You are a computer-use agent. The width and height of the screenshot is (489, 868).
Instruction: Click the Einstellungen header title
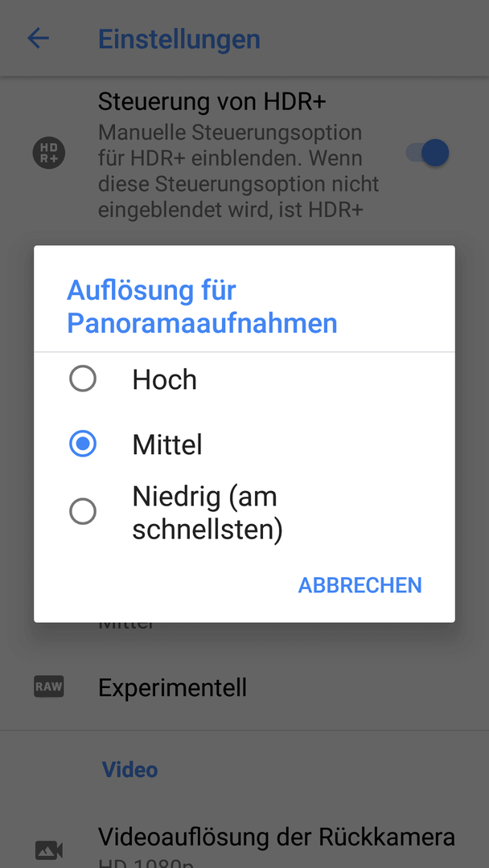[179, 39]
